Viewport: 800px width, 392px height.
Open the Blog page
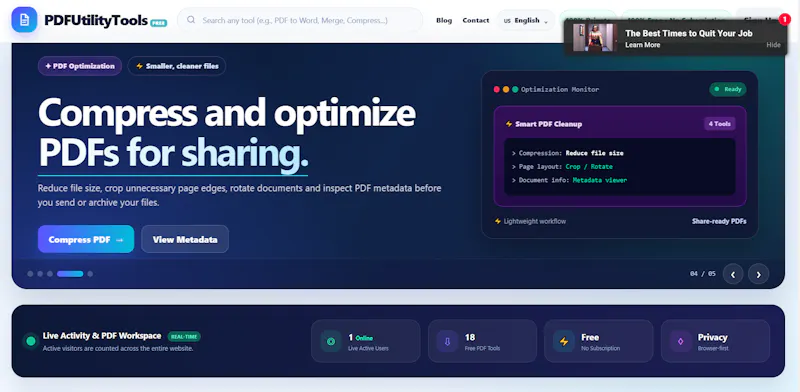tap(444, 20)
